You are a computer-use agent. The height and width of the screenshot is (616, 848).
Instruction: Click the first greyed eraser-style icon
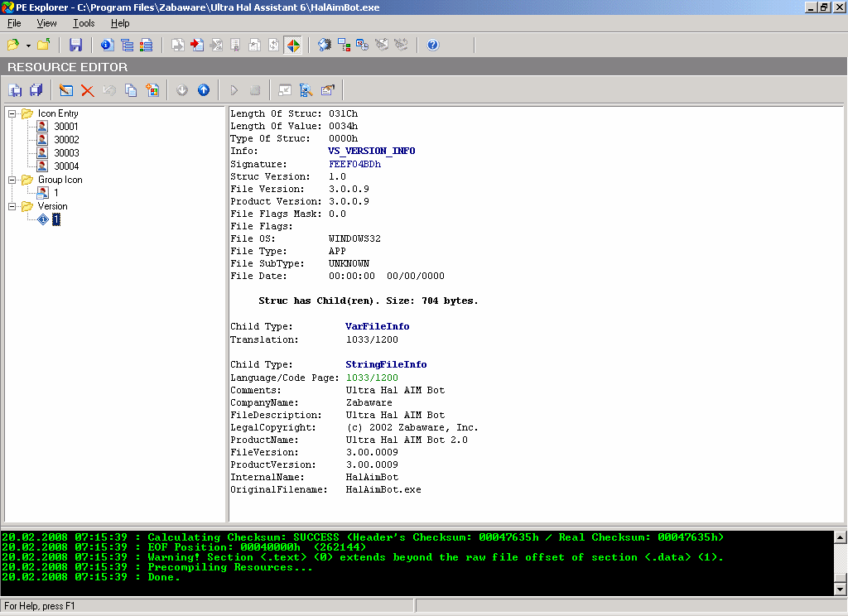(382, 45)
